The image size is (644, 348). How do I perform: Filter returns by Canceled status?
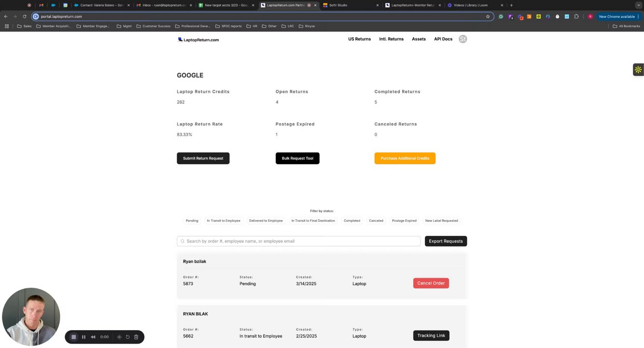(x=376, y=221)
